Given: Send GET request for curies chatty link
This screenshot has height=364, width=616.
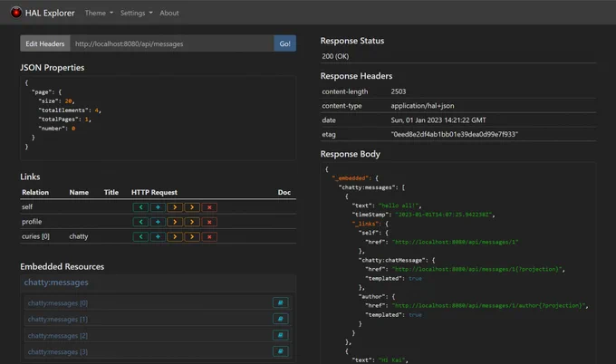Looking at the screenshot, I should pyautogui.click(x=140, y=236).
